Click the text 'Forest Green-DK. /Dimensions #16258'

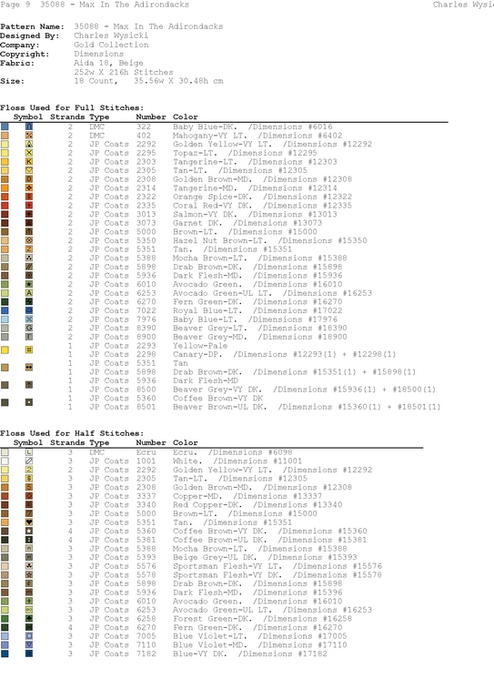point(262,618)
